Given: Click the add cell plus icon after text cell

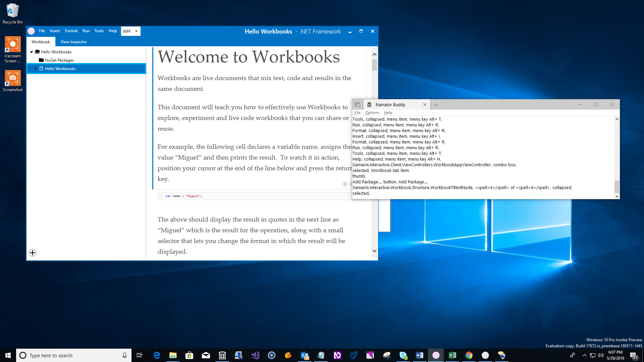Looking at the screenshot, I should coord(345,184).
